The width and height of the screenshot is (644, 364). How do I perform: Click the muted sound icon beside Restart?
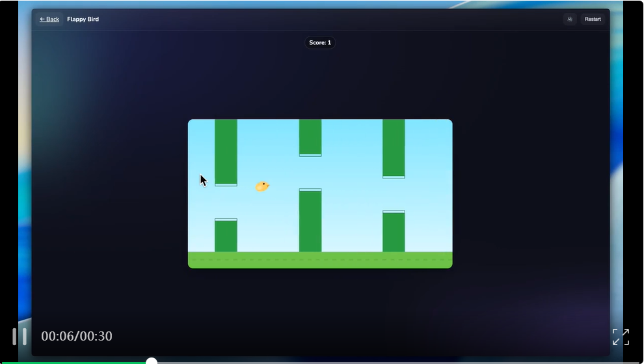tap(570, 20)
